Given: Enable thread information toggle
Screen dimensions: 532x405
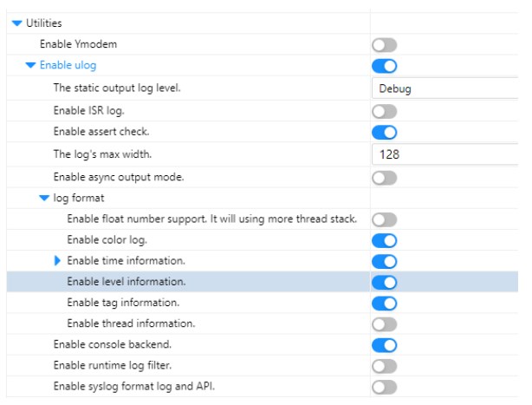Looking at the screenshot, I should pos(384,323).
